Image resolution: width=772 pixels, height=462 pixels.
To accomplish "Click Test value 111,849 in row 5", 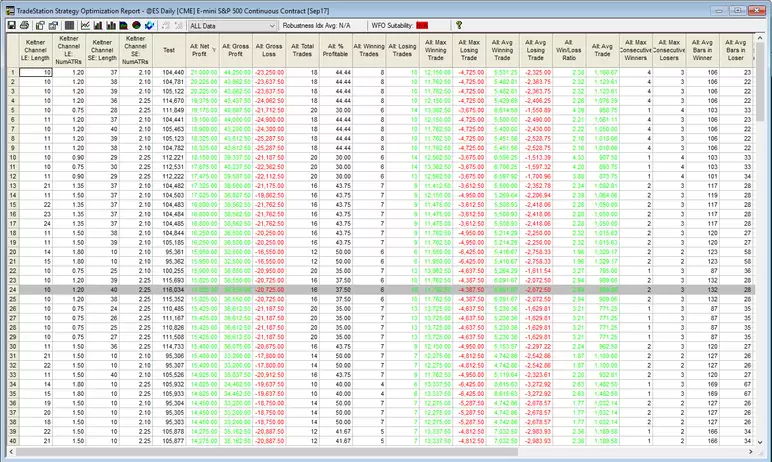I will click(x=169, y=110).
